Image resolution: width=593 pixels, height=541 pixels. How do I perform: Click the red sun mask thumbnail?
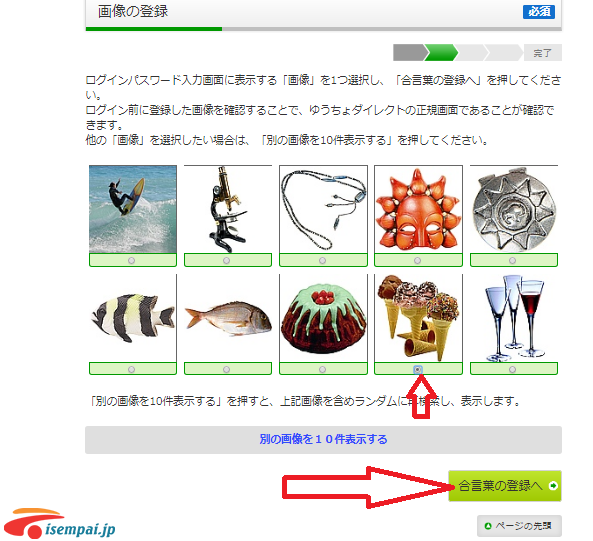[x=418, y=209]
